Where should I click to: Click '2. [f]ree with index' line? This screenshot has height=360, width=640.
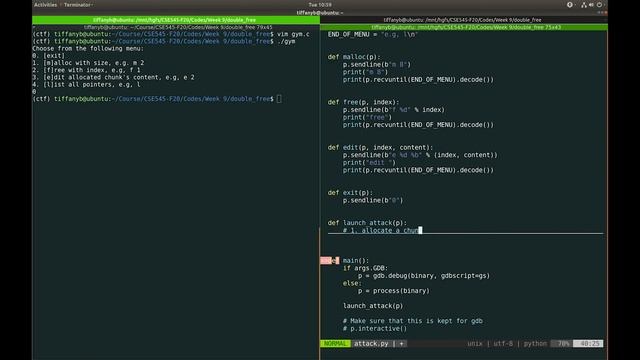(x=87, y=70)
